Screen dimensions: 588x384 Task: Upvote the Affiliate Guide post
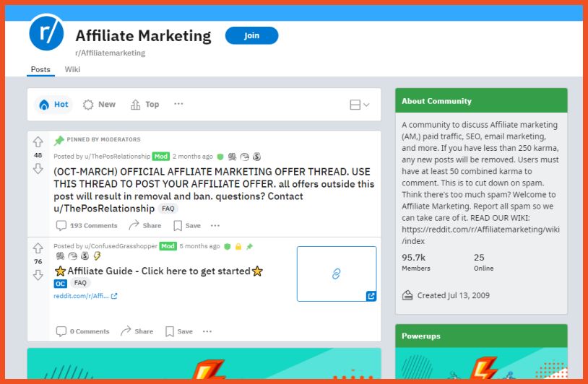pyautogui.click(x=38, y=248)
